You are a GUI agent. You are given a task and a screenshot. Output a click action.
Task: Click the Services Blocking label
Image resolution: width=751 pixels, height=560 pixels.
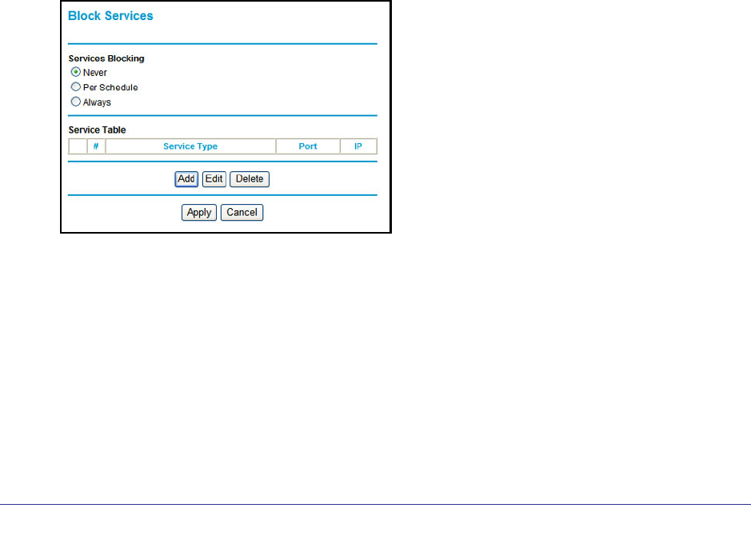point(106,58)
